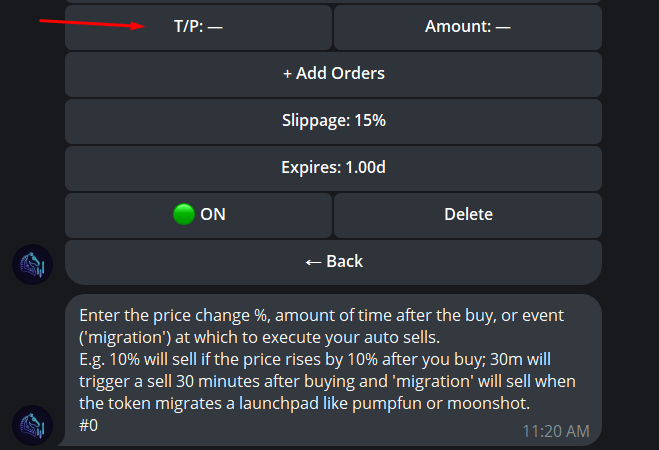
Task: Go back to the previous menu
Action: [333, 262]
